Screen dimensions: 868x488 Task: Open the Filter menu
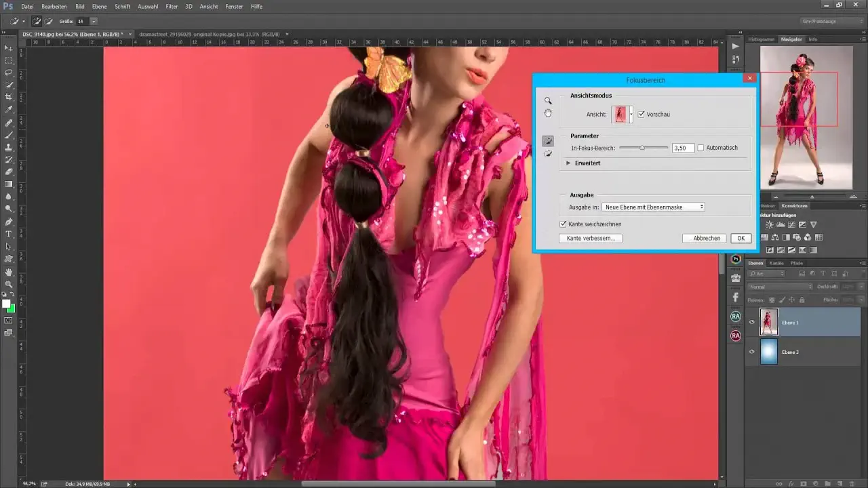172,6
